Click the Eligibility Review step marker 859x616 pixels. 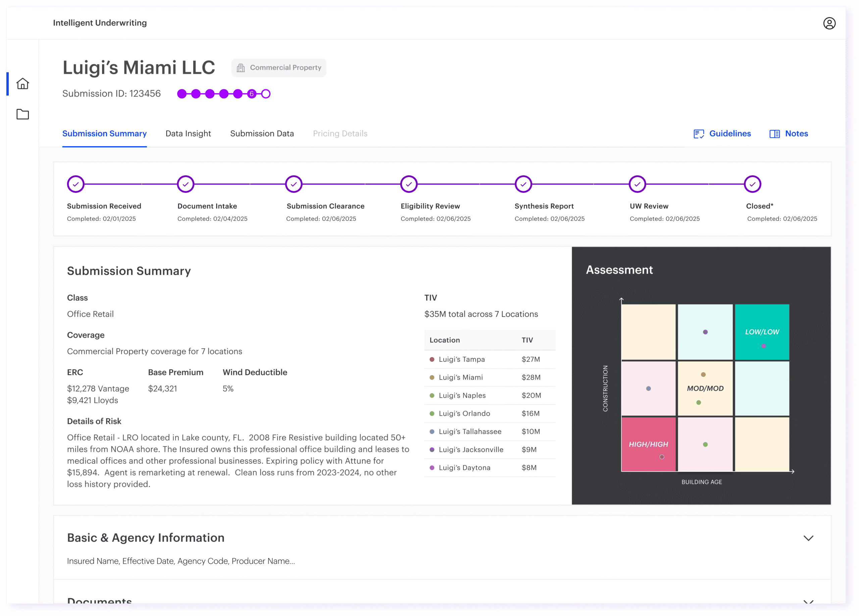409,184
